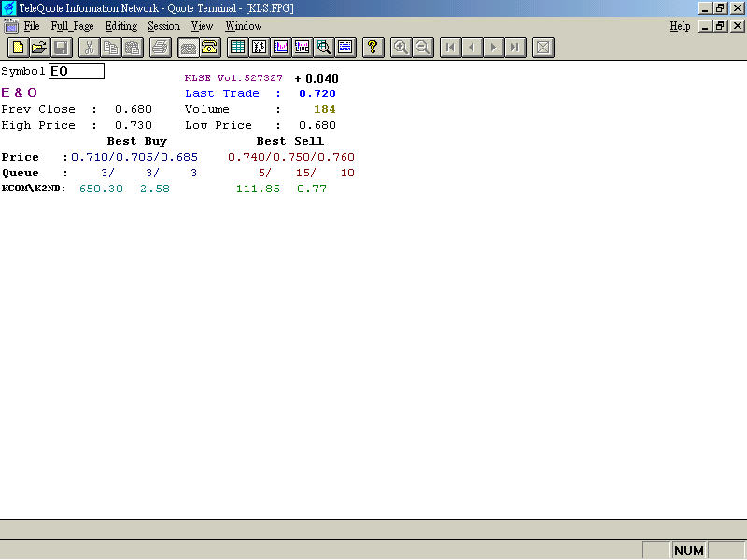Restore the inner KLS.FPG document window
Image resolution: width=747 pixels, height=560 pixels.
click(720, 26)
